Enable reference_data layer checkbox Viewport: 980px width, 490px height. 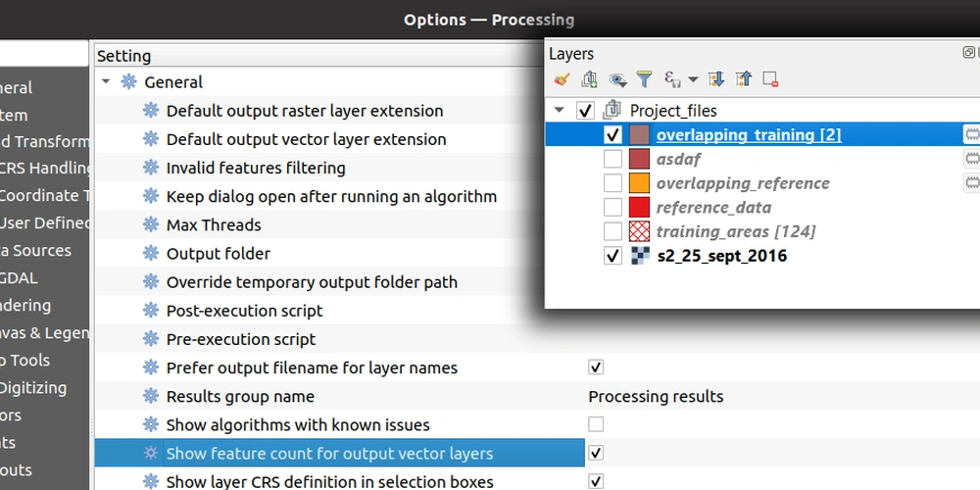(612, 208)
